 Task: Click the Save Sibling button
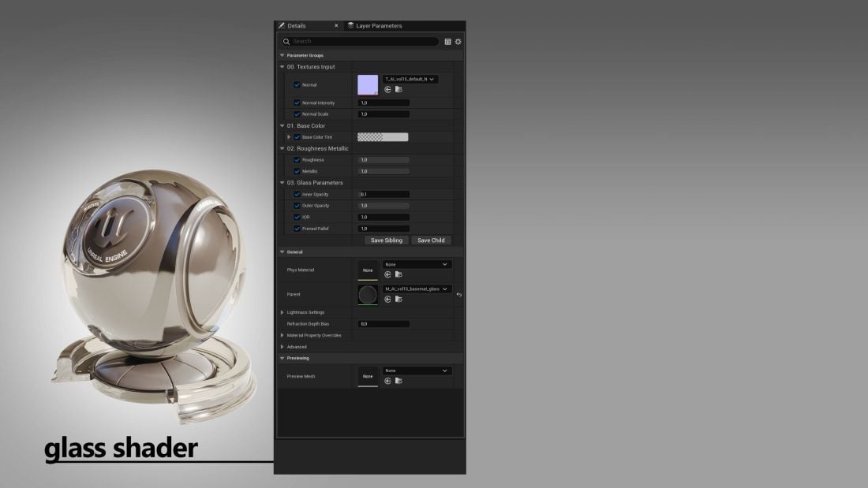[387, 240]
